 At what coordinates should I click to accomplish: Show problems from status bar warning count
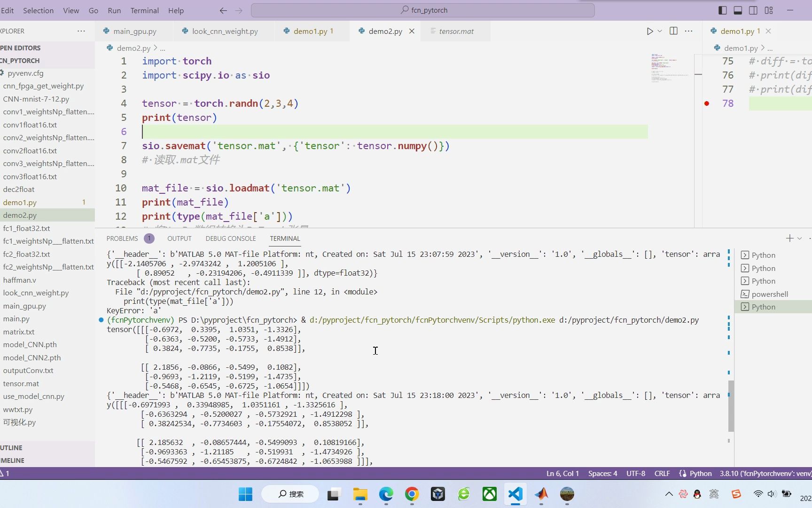pos(5,473)
